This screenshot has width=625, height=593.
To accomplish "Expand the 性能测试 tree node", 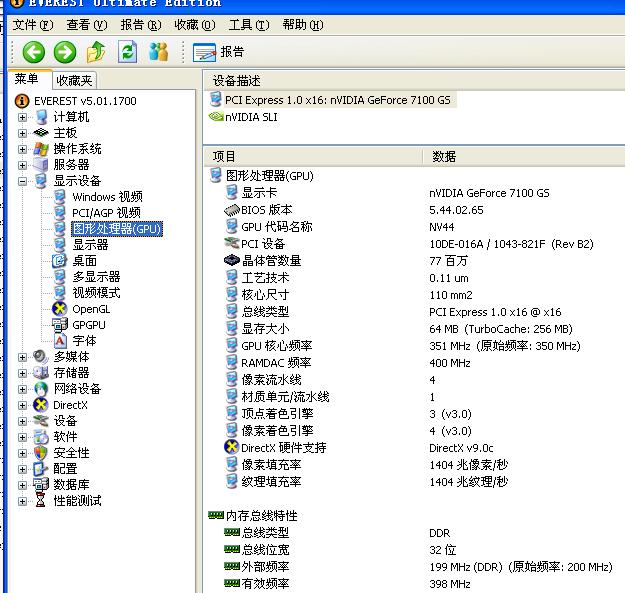I will (22, 501).
